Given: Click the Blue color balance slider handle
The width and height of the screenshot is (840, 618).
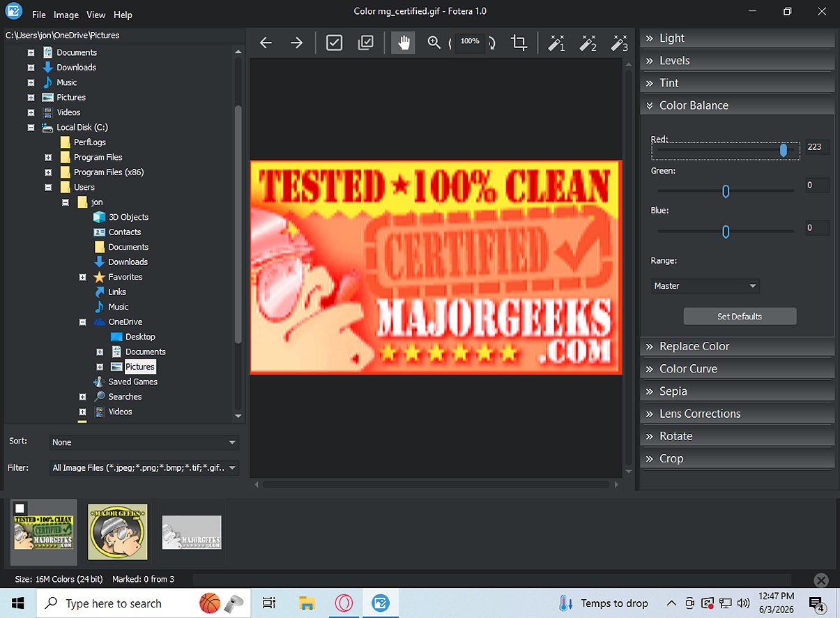Looking at the screenshot, I should [726, 232].
